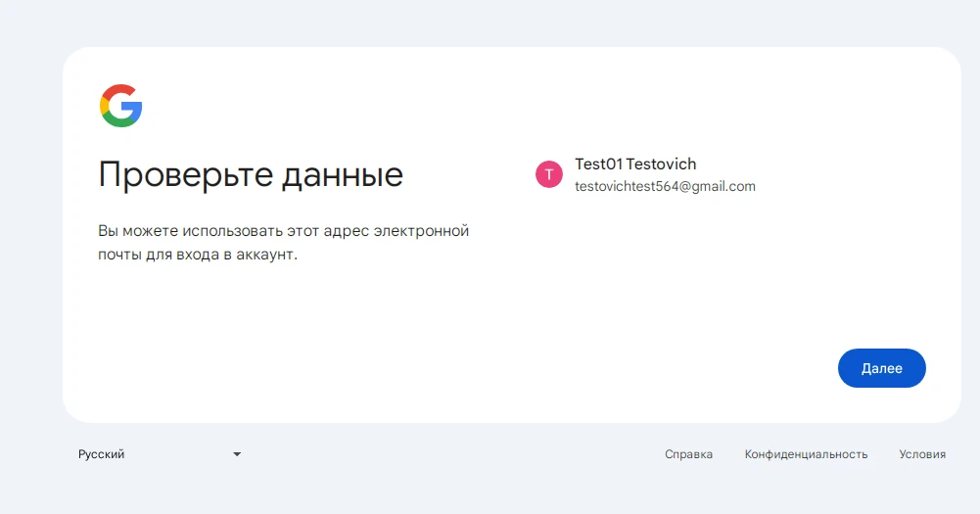Image resolution: width=980 pixels, height=514 pixels.
Task: Click the Google logo
Action: tap(120, 106)
